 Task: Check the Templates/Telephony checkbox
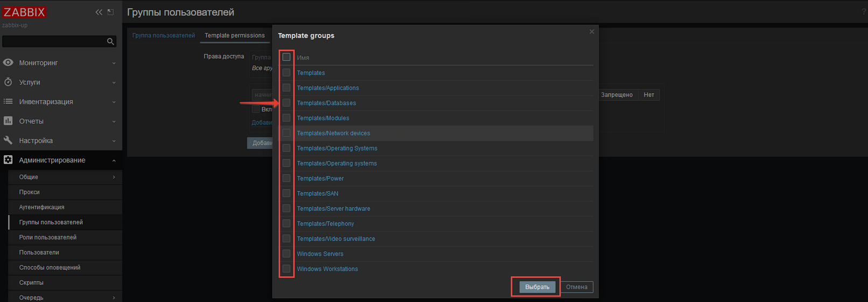[286, 223]
